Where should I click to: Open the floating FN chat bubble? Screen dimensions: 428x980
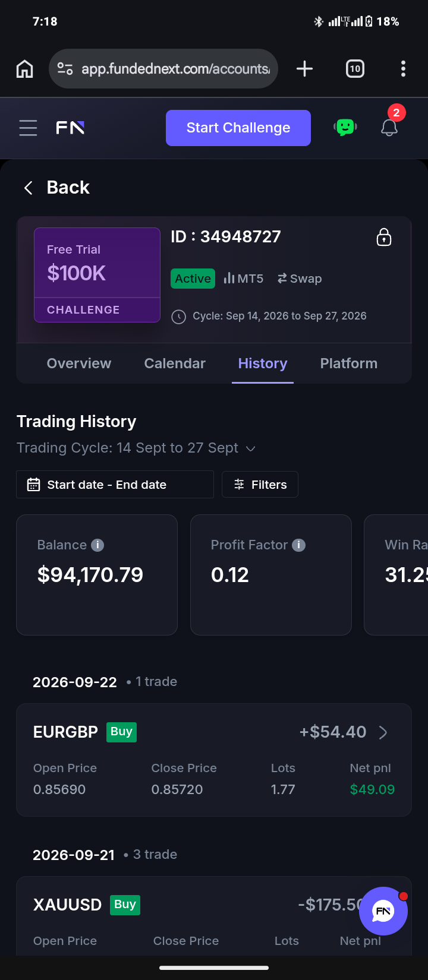coord(383,911)
